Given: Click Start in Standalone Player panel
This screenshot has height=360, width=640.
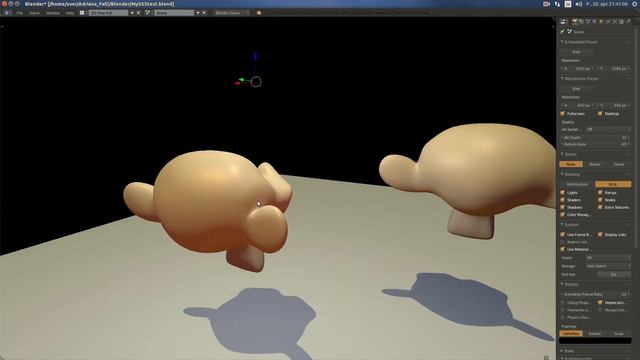Looking at the screenshot, I should pos(576,89).
